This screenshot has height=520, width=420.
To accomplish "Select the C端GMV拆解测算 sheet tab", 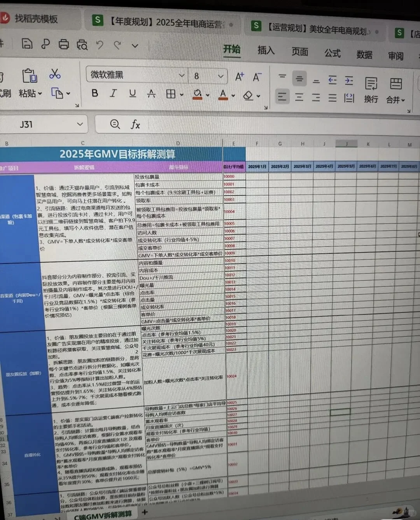I will point(103,515).
